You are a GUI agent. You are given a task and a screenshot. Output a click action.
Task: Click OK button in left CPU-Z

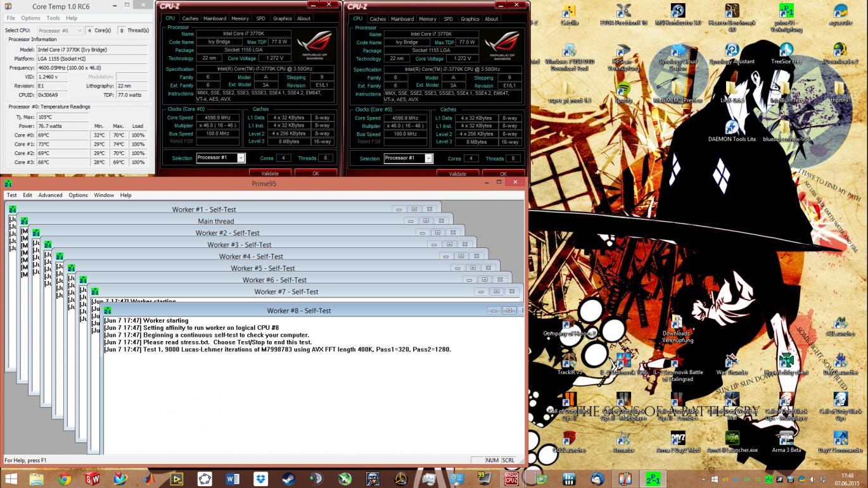pos(316,173)
